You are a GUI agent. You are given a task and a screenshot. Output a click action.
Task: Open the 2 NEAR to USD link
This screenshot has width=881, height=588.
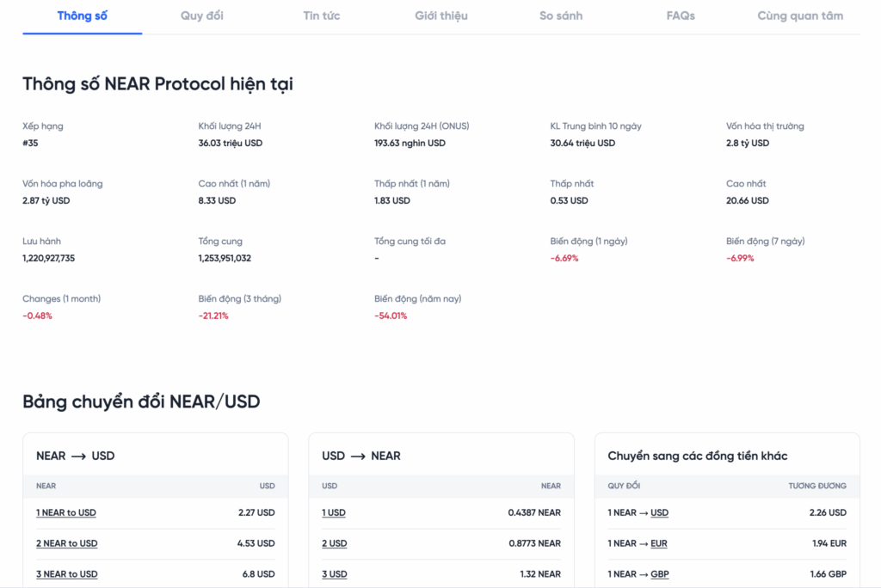(67, 543)
